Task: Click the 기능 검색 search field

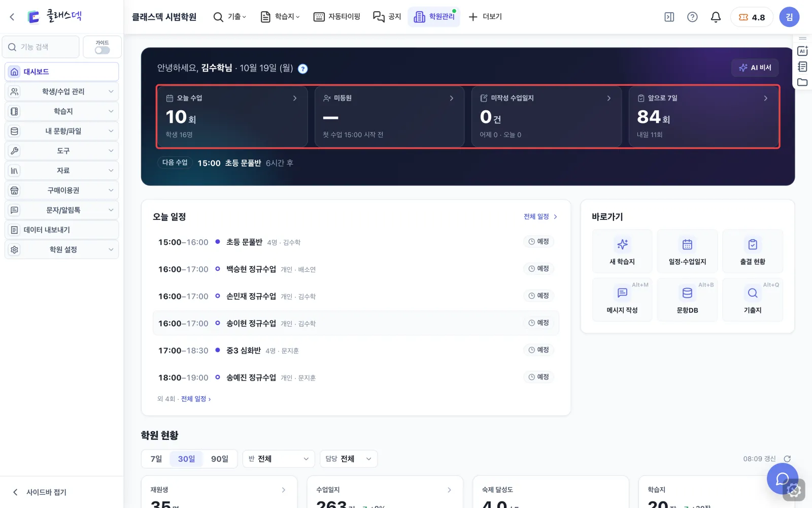Action: click(41, 47)
